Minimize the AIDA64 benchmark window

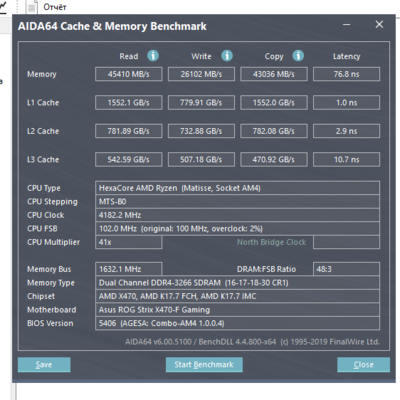(x=347, y=24)
